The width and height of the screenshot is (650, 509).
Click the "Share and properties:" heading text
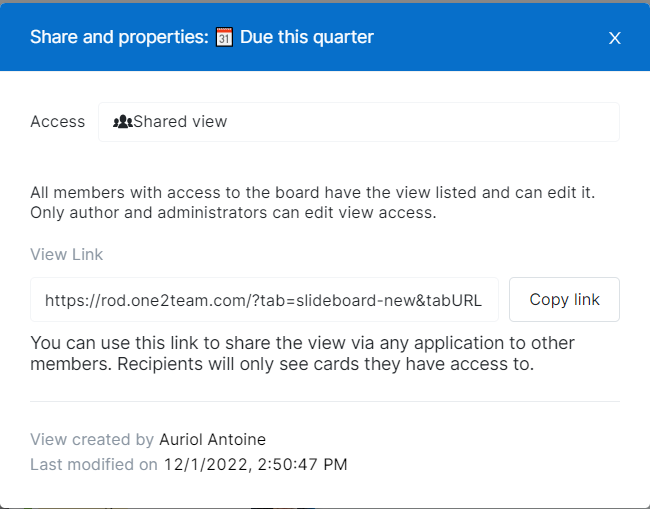point(119,37)
